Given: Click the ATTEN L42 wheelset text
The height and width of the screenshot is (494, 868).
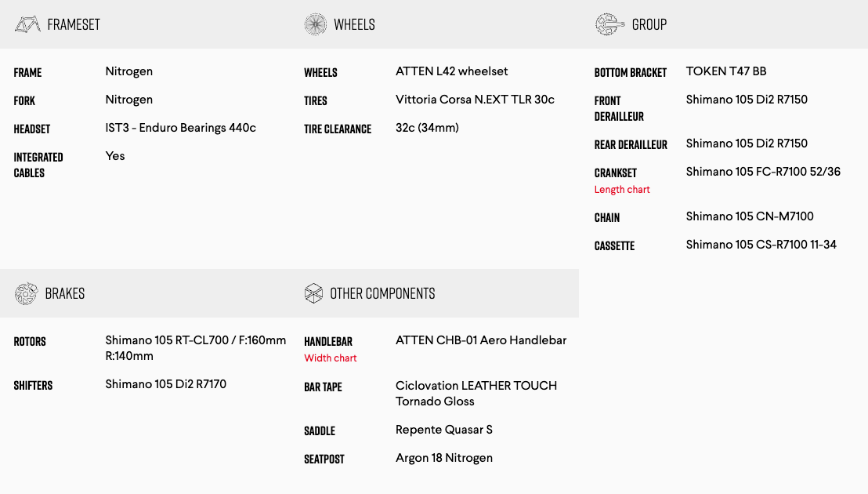Looking at the screenshot, I should [452, 71].
